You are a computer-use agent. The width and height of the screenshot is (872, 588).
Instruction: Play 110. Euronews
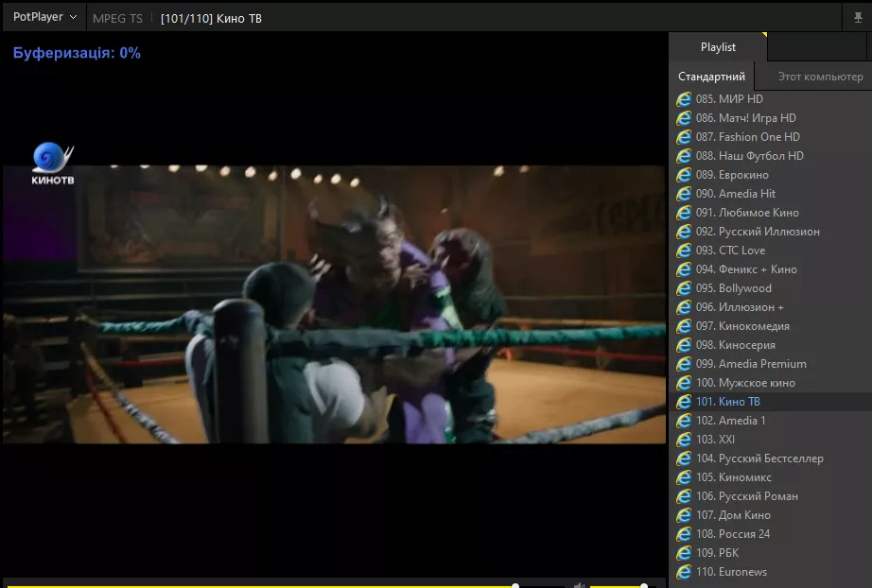click(x=771, y=571)
